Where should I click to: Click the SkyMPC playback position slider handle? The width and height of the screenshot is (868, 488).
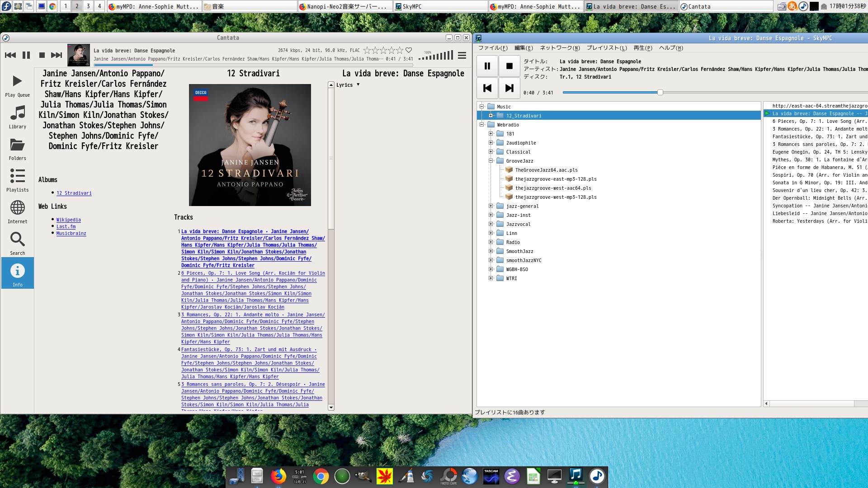pos(660,92)
